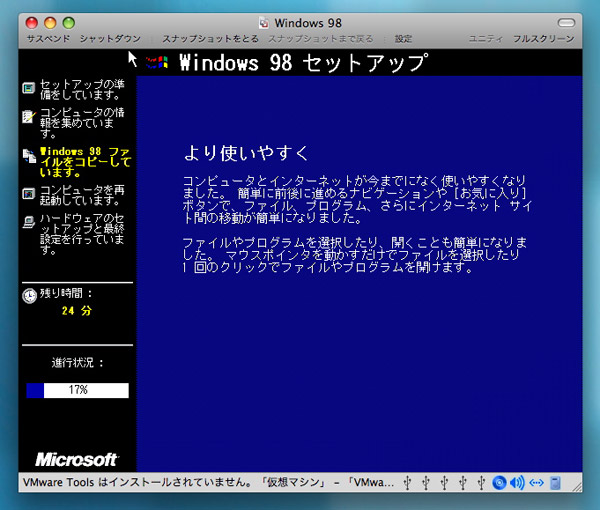
Task: Click the 残り時間 label
Action: pos(66,293)
